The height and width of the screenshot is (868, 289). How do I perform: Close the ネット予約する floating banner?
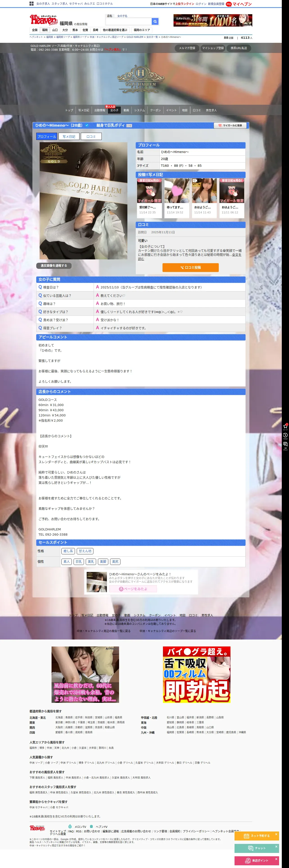pos(276,834)
